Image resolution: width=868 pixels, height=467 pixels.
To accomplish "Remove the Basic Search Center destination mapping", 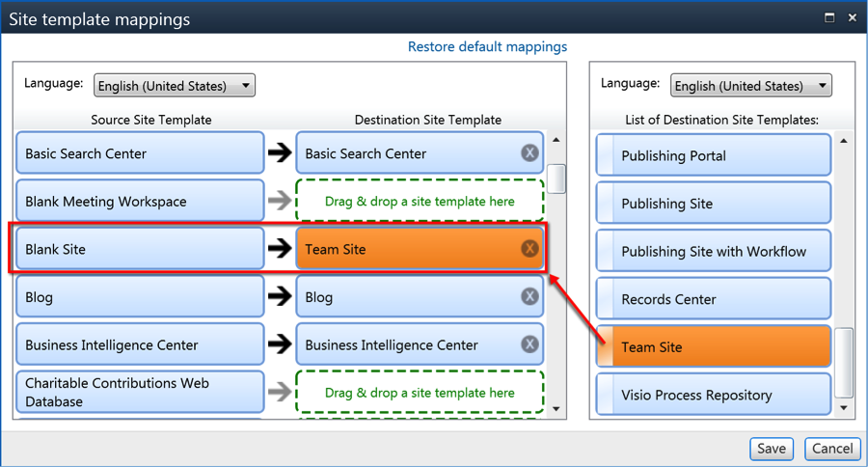I will pyautogui.click(x=529, y=152).
